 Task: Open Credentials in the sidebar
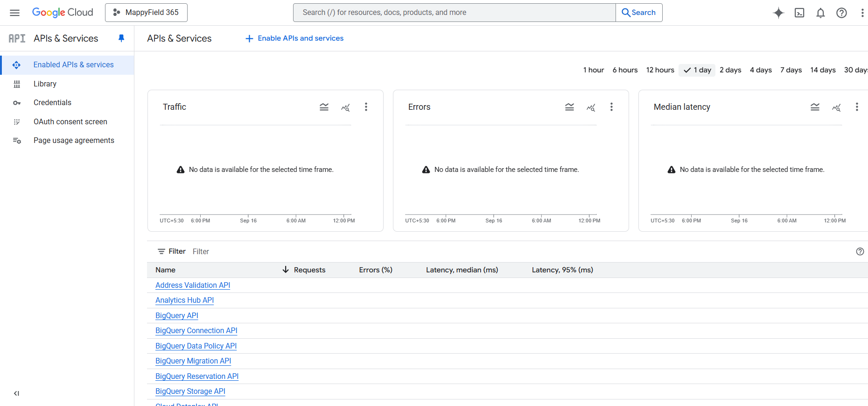(x=52, y=103)
